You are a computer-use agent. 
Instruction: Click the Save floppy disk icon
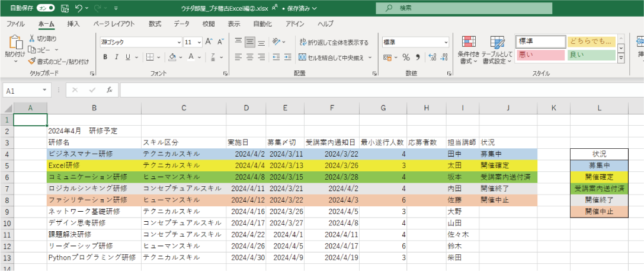point(64,8)
